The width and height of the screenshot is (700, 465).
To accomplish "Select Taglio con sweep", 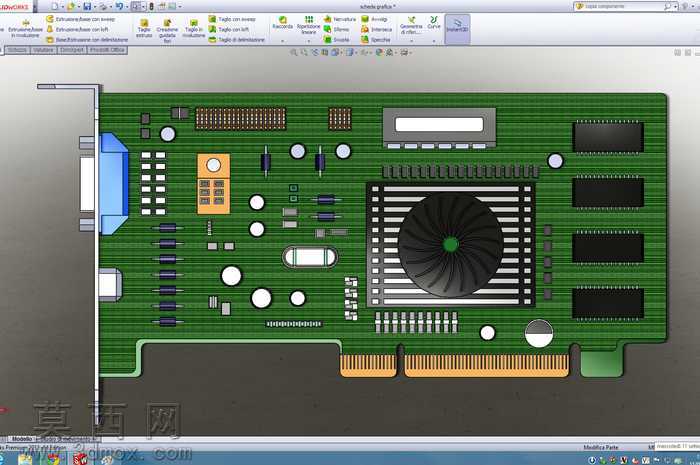I will tap(232, 19).
